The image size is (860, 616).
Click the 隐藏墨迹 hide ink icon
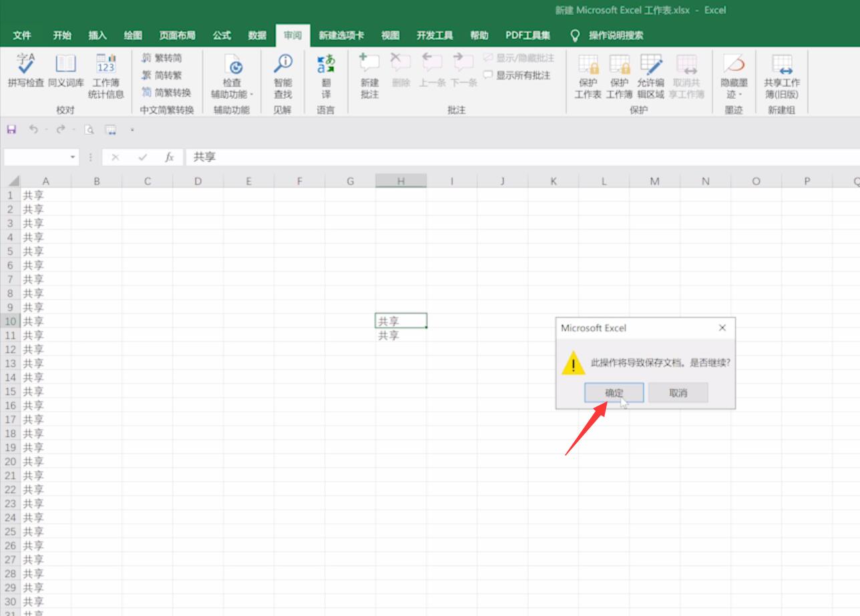pos(734,64)
